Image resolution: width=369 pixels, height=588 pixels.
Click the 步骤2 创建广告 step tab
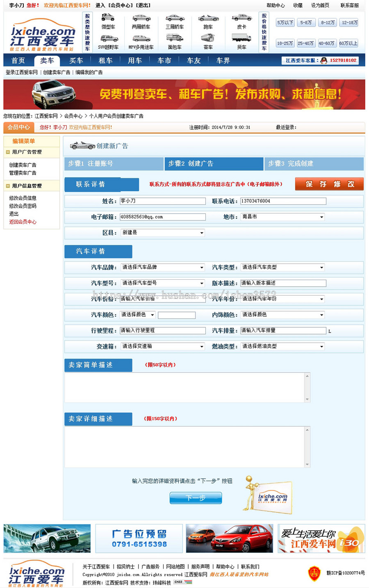[x=213, y=164]
